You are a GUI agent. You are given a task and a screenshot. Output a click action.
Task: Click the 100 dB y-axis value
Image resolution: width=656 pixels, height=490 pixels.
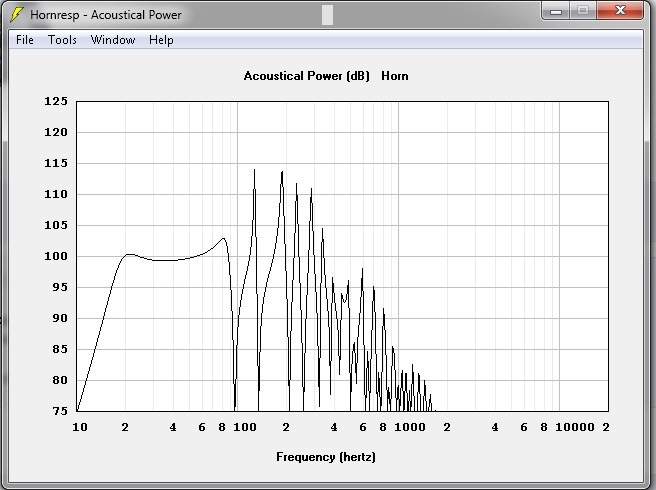pyautogui.click(x=56, y=256)
